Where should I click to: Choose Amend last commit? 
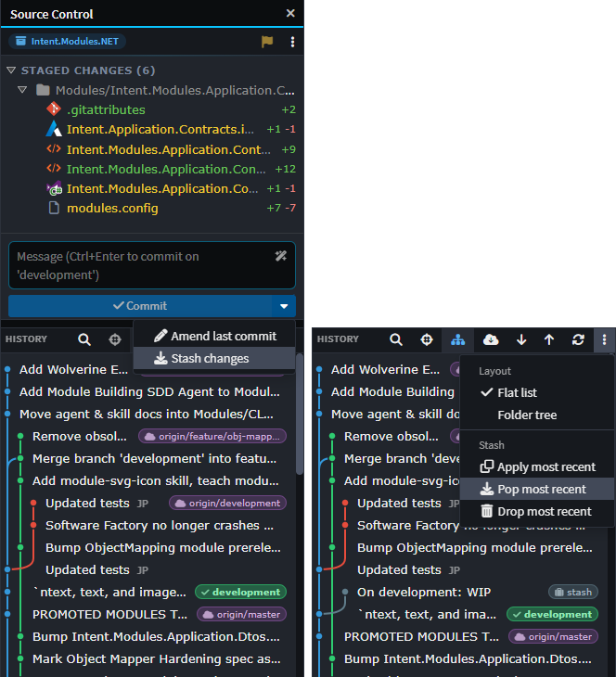(214, 336)
